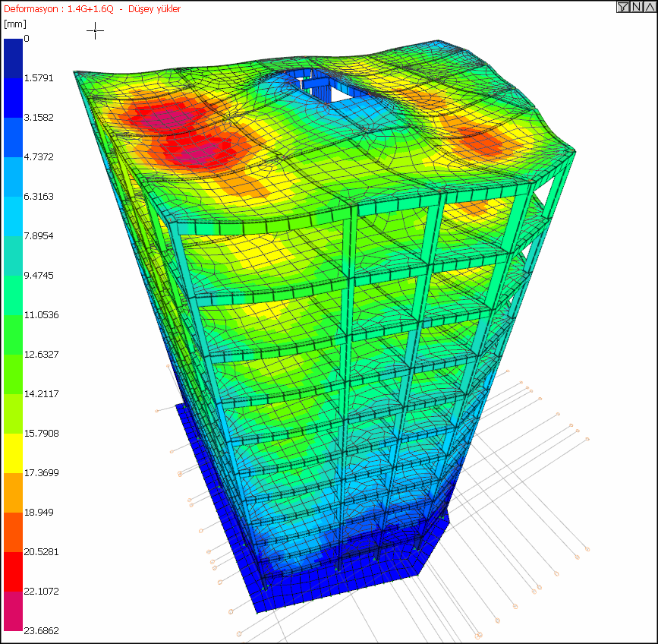Click the yellow legend swatch above 17.3699
Image resolution: width=658 pixels, height=644 pixels.
13,453
